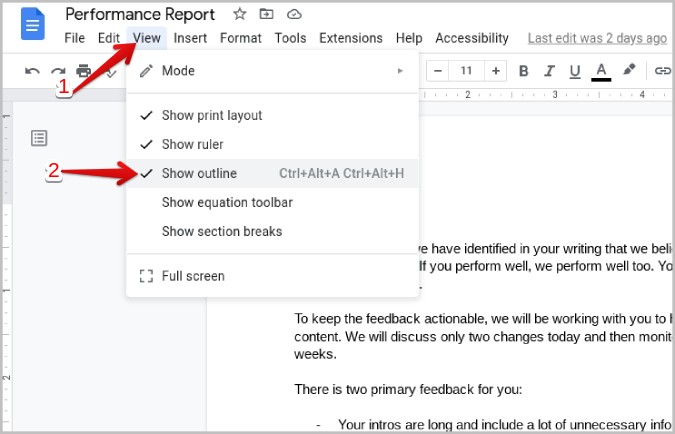Viewport: 675px width, 434px height.
Task: Toggle underline formatting
Action: (x=575, y=71)
